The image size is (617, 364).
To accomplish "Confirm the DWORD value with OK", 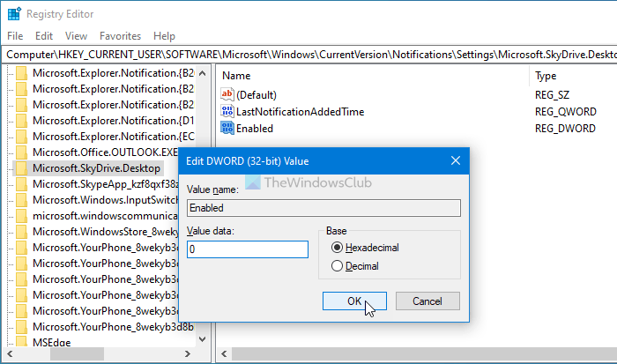I will (354, 301).
